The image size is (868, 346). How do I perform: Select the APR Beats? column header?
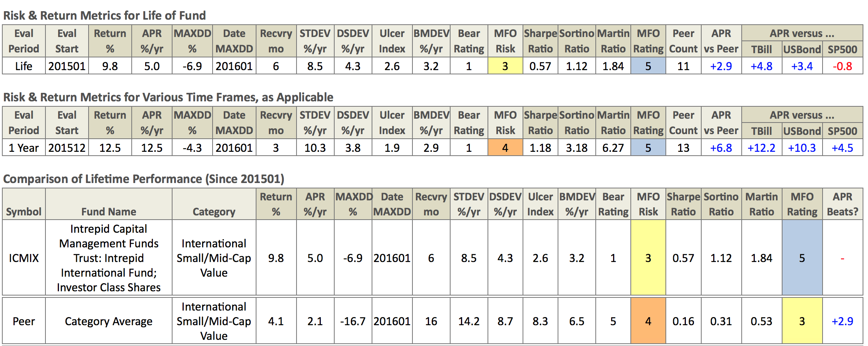pyautogui.click(x=842, y=204)
